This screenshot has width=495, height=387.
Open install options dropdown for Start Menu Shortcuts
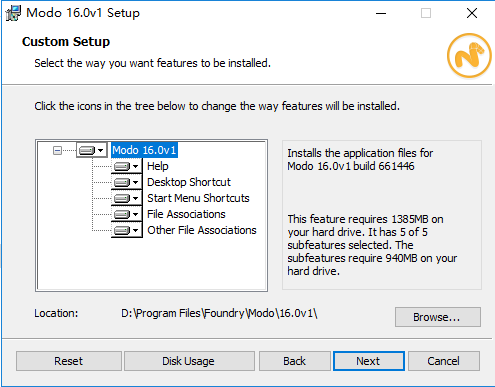127,198
